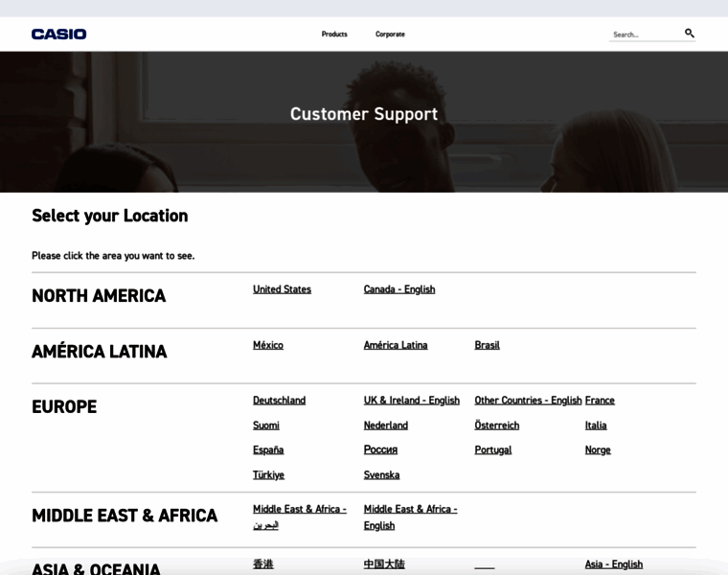Click the Select your Location heading
Image resolution: width=728 pixels, height=575 pixels.
pyautogui.click(x=110, y=216)
